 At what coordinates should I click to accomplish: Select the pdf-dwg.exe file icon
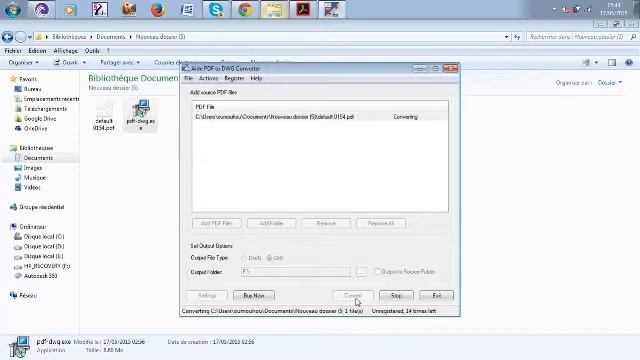pyautogui.click(x=140, y=115)
